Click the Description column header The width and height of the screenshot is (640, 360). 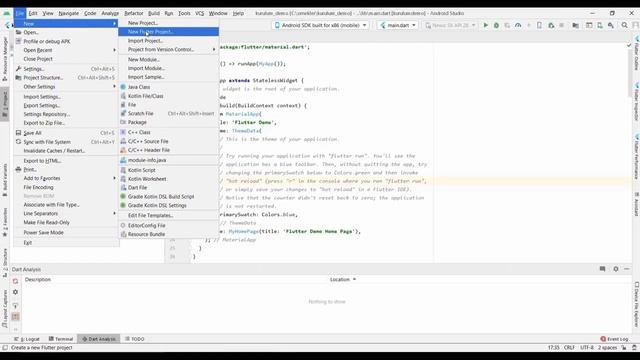[38, 280]
